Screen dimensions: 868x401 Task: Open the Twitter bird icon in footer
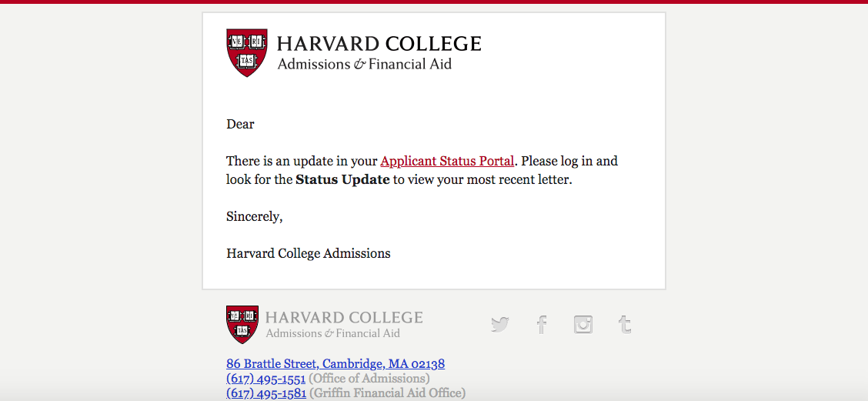coord(500,324)
